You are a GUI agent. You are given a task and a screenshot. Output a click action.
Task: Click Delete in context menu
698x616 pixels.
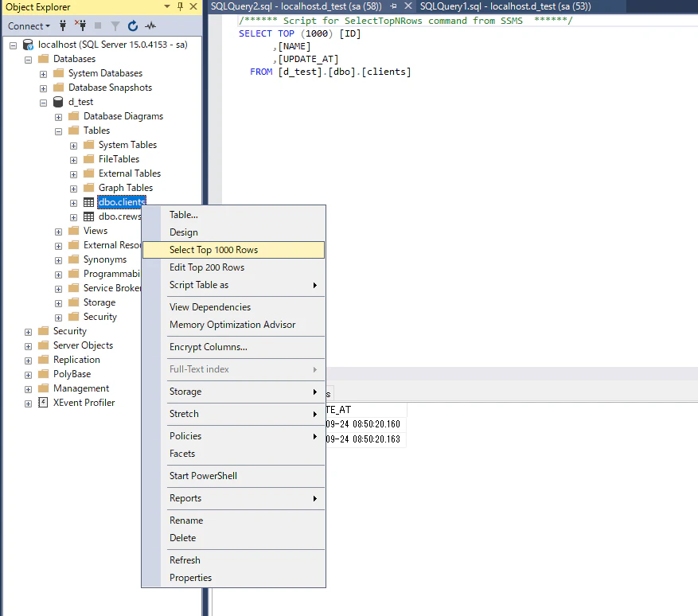pyautogui.click(x=233, y=538)
